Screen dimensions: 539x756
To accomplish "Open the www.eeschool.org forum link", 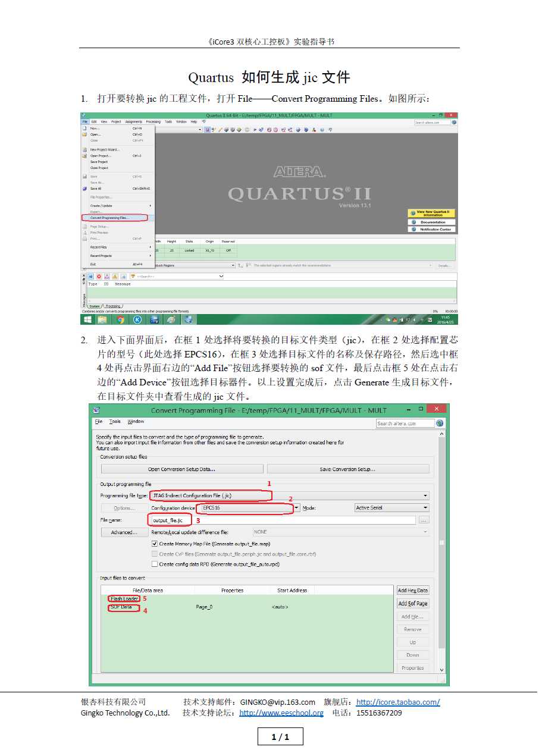I will coord(281,713).
